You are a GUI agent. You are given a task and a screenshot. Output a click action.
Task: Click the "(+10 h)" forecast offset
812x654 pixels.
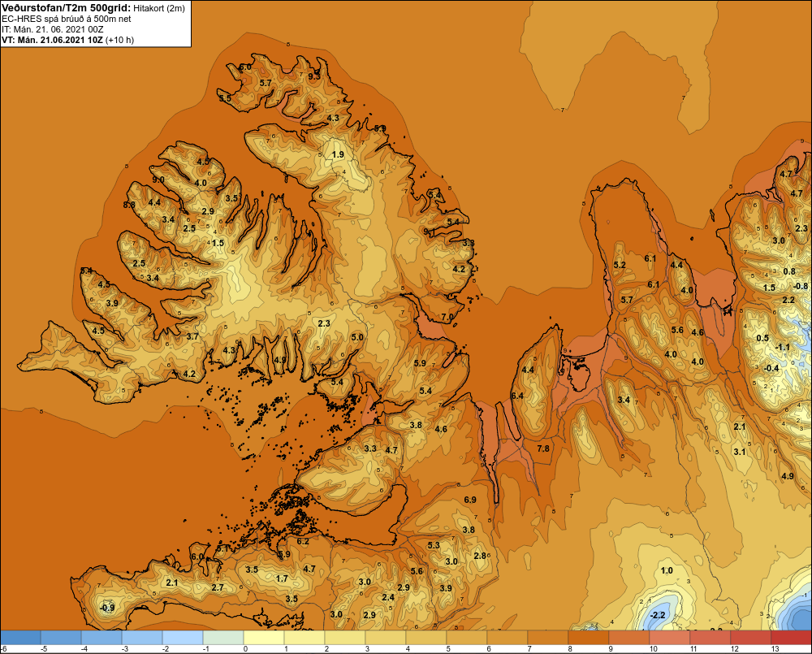pos(119,40)
